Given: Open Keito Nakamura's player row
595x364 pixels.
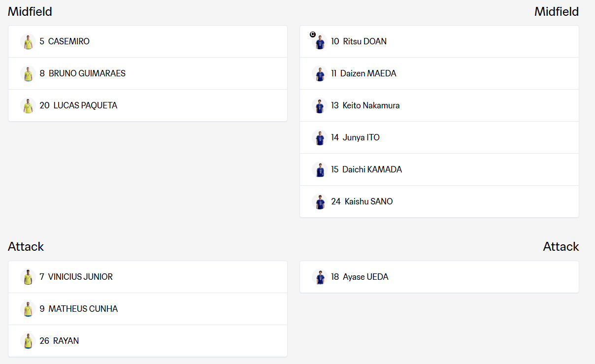Looking at the screenshot, I should pos(439,105).
